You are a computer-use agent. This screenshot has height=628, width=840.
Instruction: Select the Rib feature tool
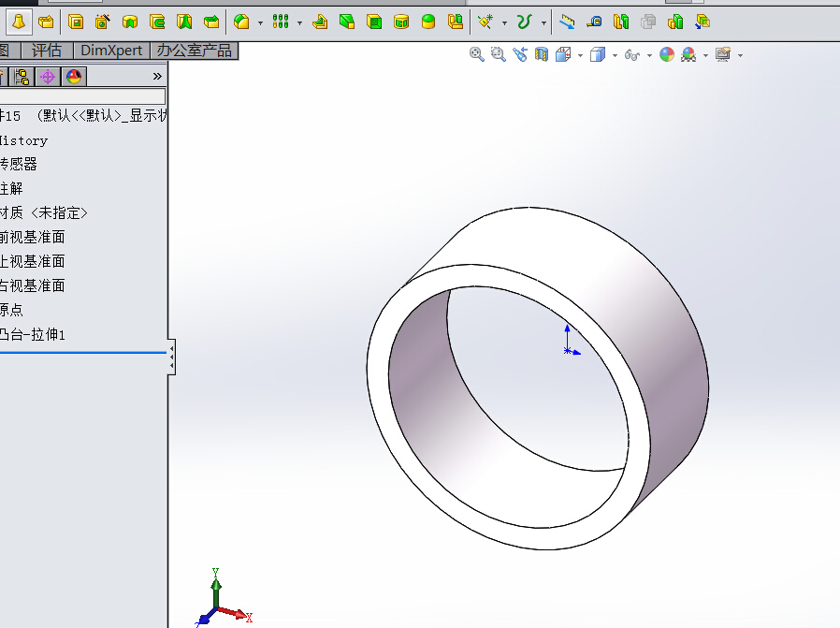coord(320,22)
